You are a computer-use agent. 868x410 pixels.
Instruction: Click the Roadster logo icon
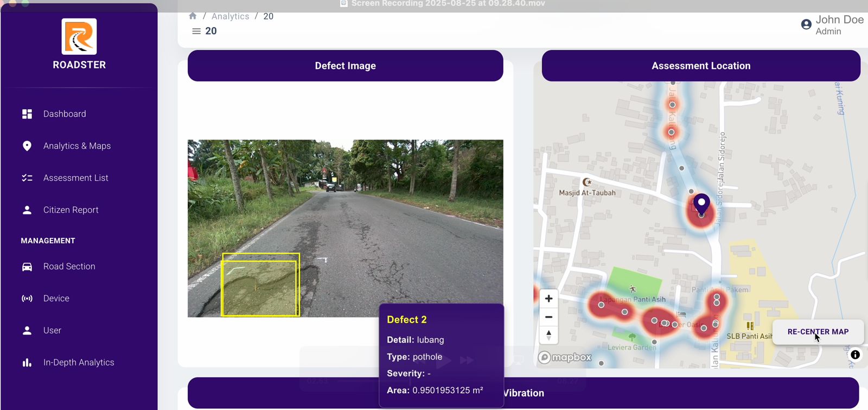coord(79,36)
